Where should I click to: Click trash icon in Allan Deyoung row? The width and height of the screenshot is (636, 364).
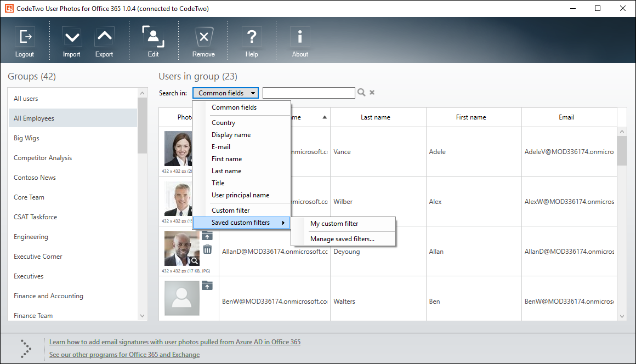click(x=207, y=249)
